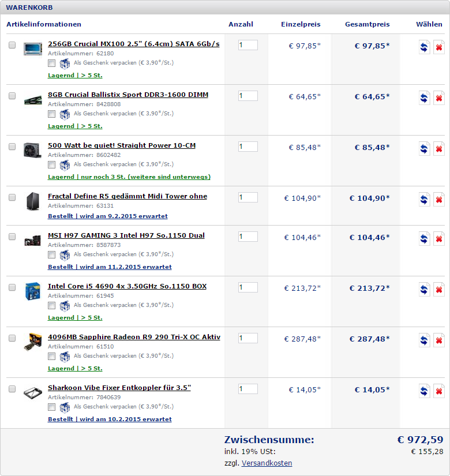The width and height of the screenshot is (450, 476).
Task: Delete Sharkoon Vibe Fixer from cart
Action: coord(439,391)
